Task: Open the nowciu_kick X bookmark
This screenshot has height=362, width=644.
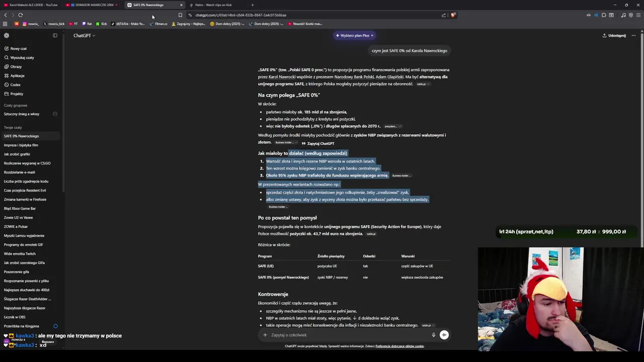Action: tap(54, 24)
